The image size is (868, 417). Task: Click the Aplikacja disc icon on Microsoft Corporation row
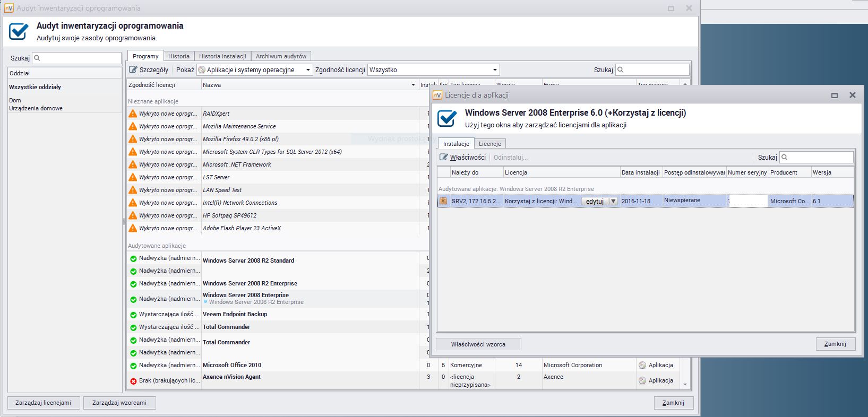point(642,365)
